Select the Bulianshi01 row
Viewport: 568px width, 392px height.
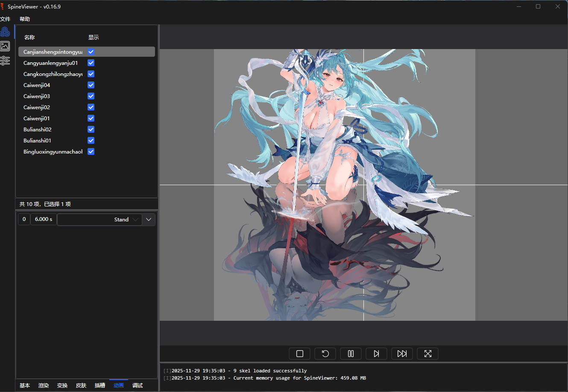pyautogui.click(x=87, y=140)
